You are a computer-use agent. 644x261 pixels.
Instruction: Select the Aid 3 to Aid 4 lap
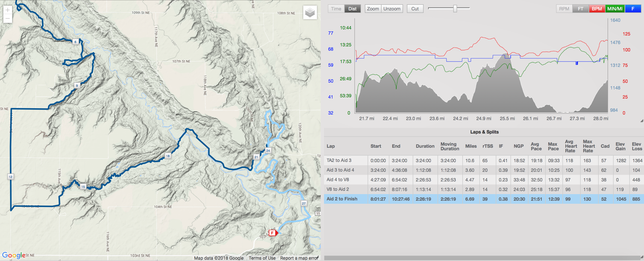[484, 170]
